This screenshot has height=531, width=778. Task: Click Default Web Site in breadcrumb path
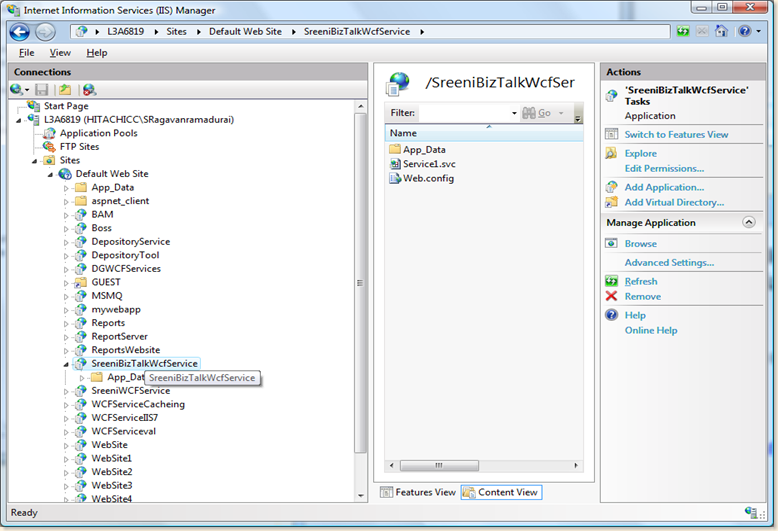pos(245,31)
